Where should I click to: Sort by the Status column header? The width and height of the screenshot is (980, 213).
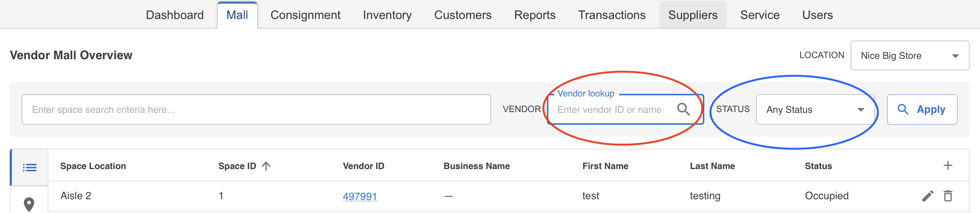click(818, 166)
